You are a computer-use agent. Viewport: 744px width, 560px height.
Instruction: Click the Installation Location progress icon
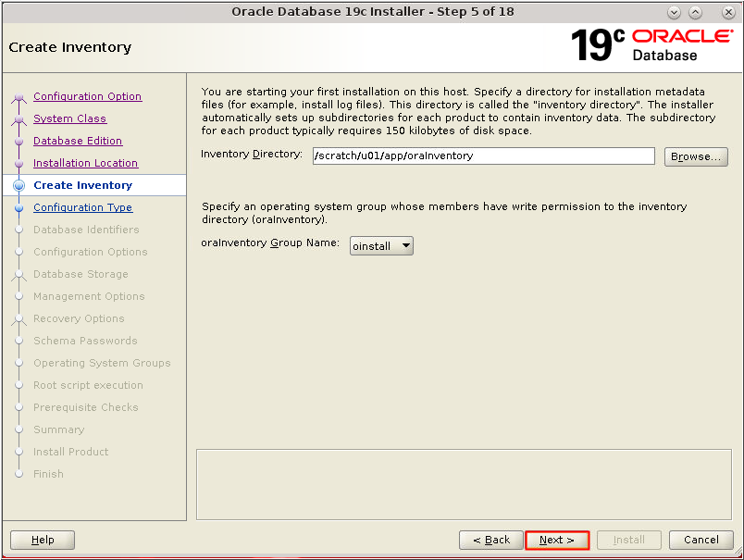click(20, 163)
